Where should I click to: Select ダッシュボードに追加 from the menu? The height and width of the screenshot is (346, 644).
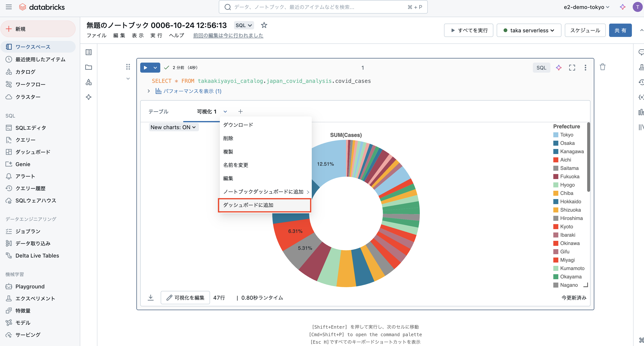pyautogui.click(x=265, y=205)
